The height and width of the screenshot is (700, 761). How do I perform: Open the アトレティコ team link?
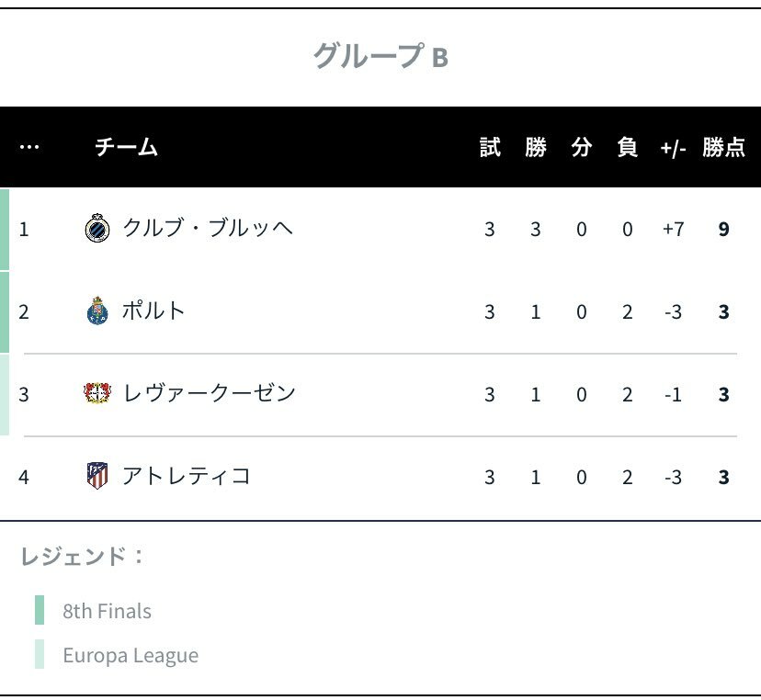[x=186, y=476]
